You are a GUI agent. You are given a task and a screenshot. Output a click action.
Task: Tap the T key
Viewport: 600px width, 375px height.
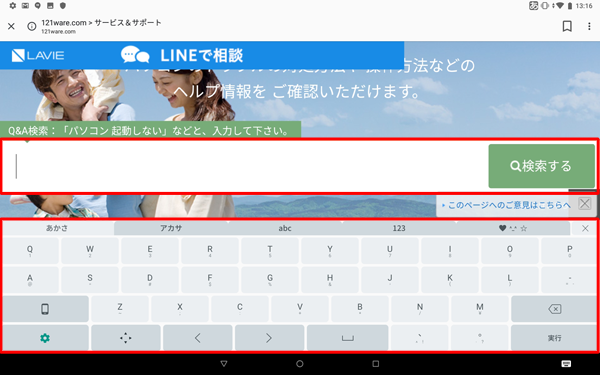270,251
